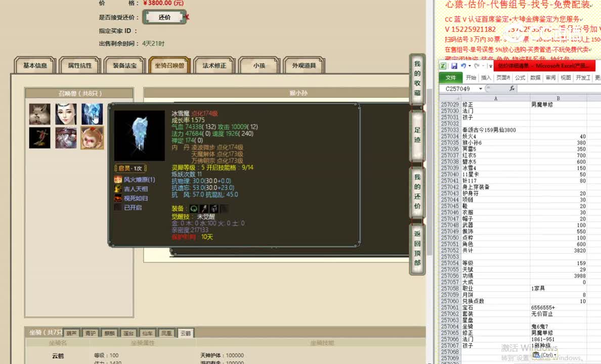The width and height of the screenshot is (601, 364).
Task: Select the 葫芦 mount tab
Action: (72, 333)
